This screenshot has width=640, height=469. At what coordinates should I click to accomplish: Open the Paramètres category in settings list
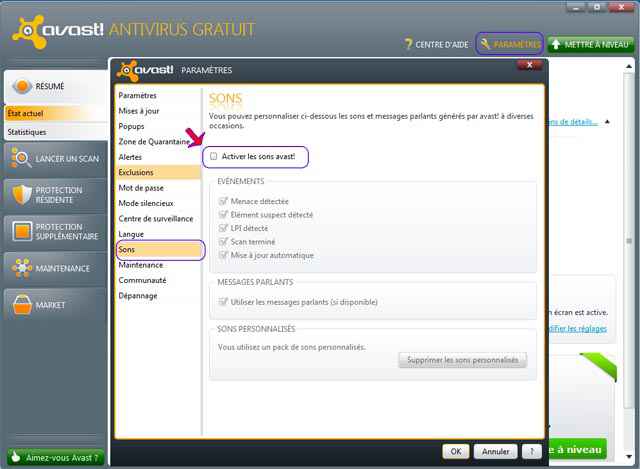158,95
